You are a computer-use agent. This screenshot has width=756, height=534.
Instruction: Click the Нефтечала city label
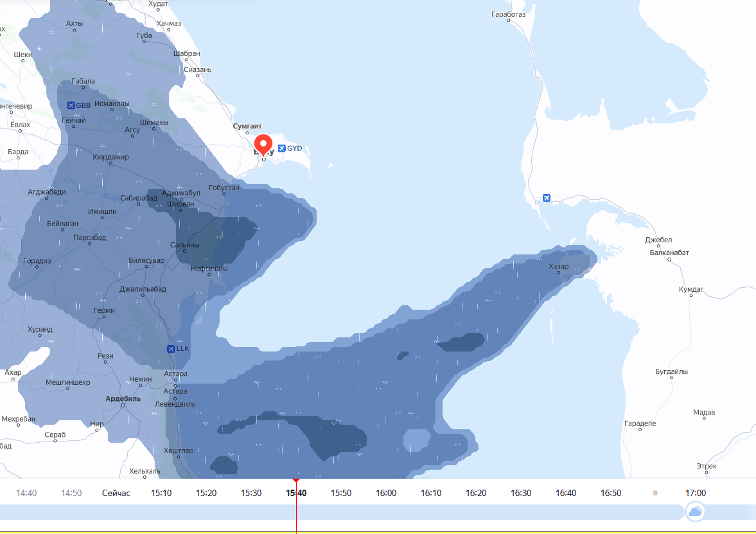pos(209,268)
